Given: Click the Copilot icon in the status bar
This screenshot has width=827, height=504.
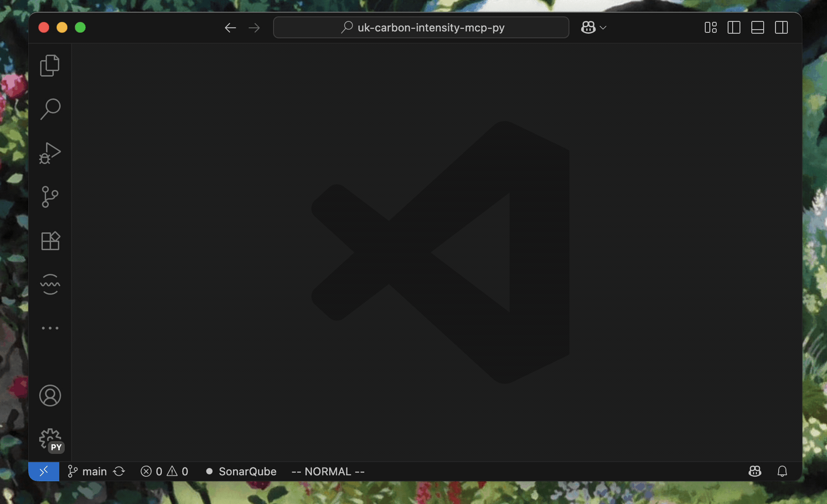Looking at the screenshot, I should coord(755,471).
